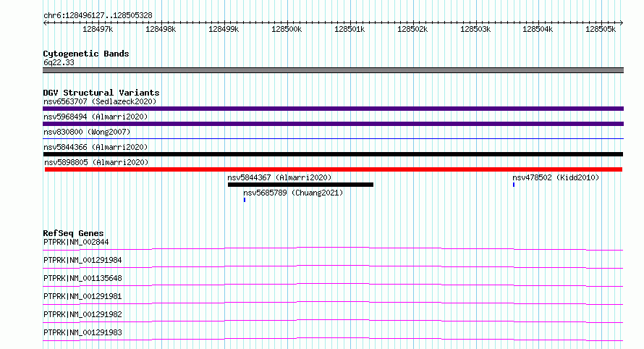Click the red nsv5898805 variant bar

pos(334,169)
